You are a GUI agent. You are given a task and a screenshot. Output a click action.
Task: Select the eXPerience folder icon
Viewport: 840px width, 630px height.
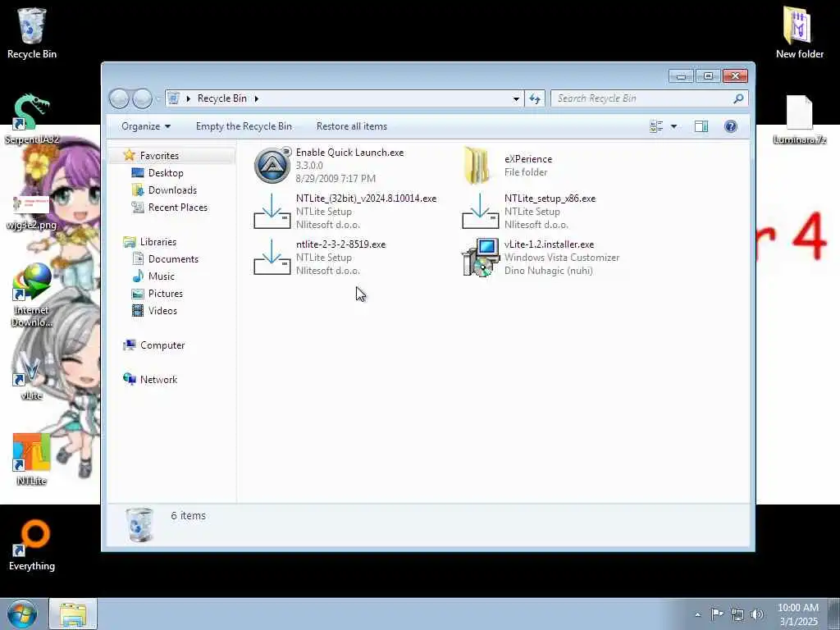tap(477, 166)
